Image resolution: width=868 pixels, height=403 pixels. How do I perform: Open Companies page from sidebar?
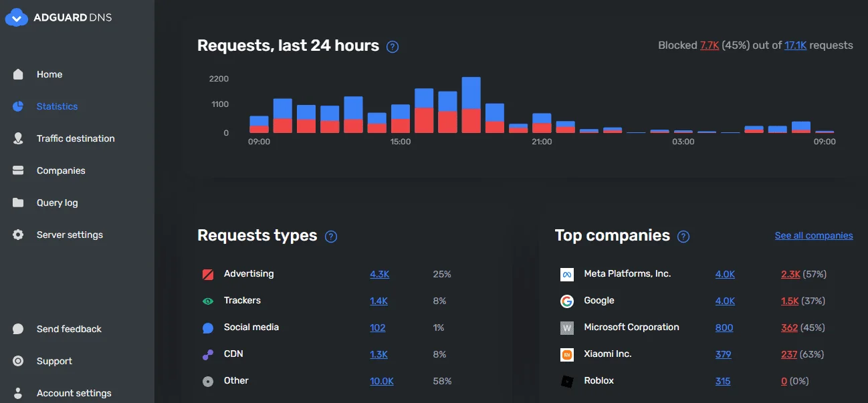point(61,170)
